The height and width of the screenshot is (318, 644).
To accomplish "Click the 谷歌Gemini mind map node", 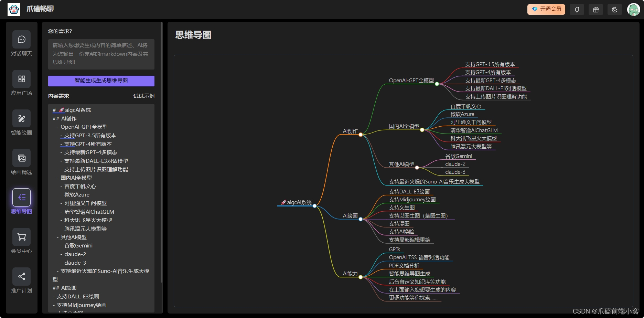I will pos(459,156).
